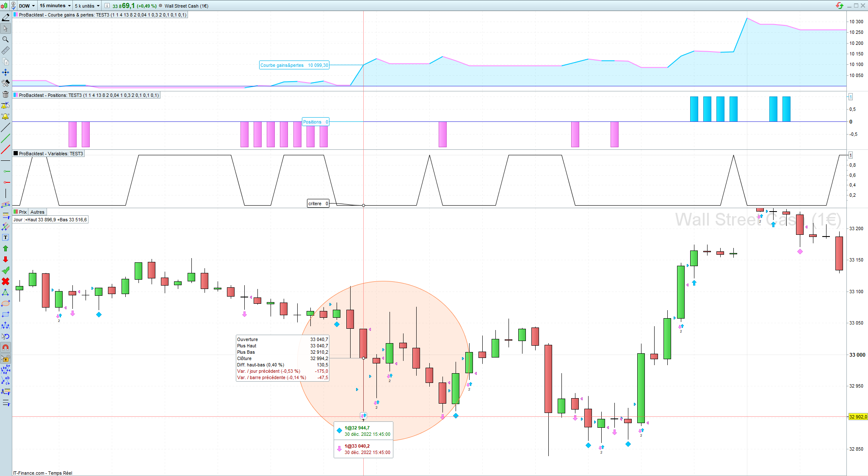Switch to the Autres tab
This screenshot has width=868, height=476.
37,212
